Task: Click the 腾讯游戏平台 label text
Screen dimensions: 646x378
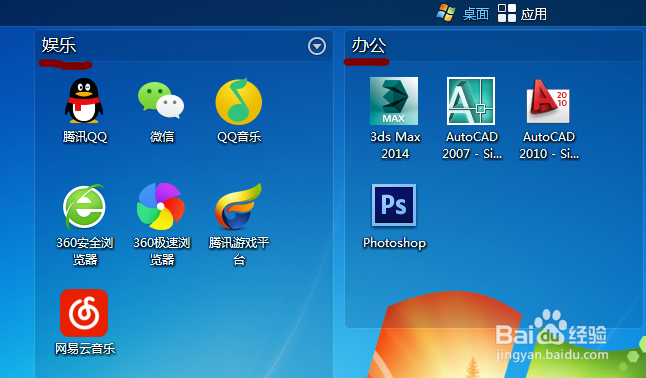Action: (239, 251)
